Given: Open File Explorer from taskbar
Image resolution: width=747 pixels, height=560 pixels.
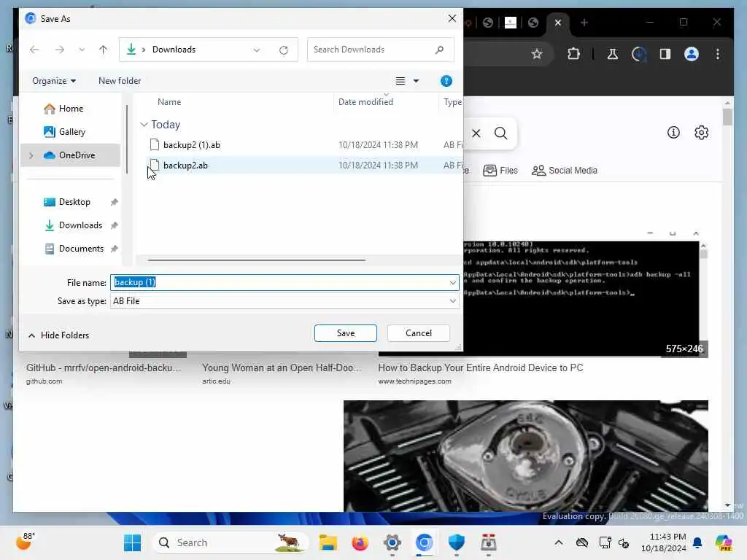Looking at the screenshot, I should (328, 542).
